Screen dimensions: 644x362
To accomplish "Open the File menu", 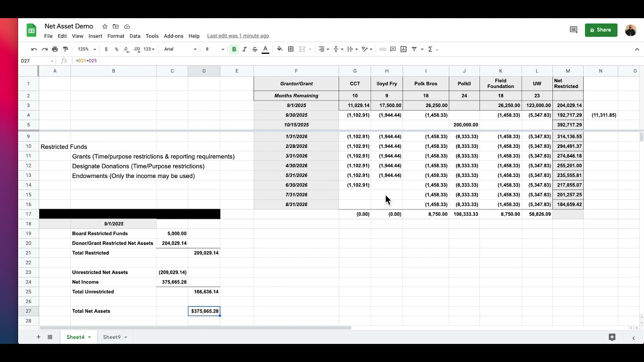I will tap(48, 36).
